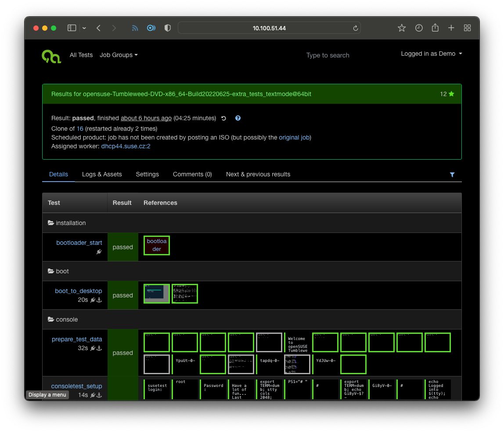Viewport: 504px width, 433px height.
Task: Click the Share icon in toolbar
Action: tap(435, 28)
